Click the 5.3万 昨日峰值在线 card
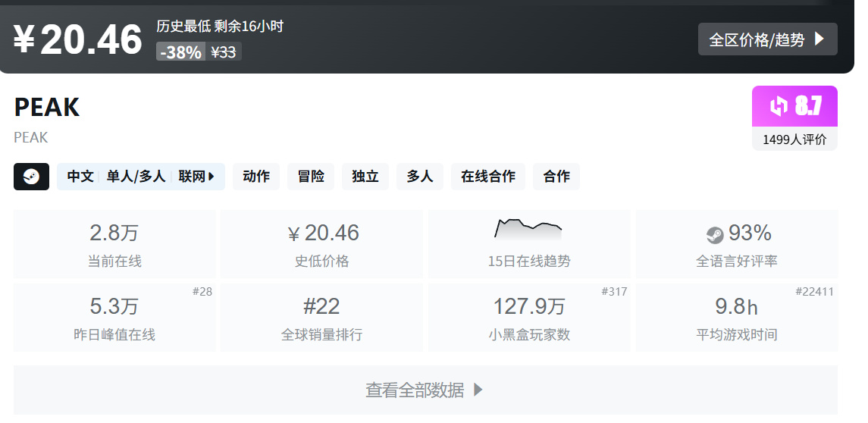 (x=114, y=318)
